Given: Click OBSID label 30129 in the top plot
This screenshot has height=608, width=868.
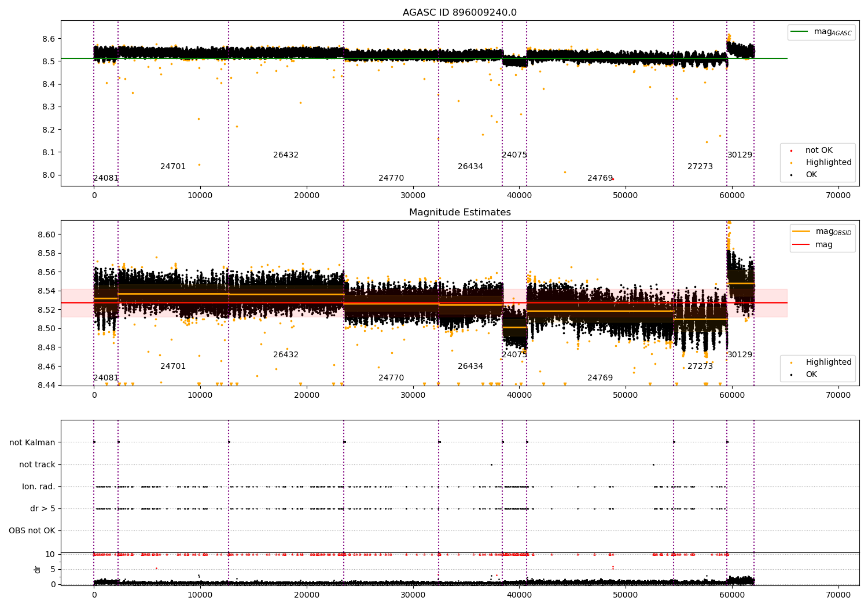Looking at the screenshot, I should pyautogui.click(x=740, y=155).
